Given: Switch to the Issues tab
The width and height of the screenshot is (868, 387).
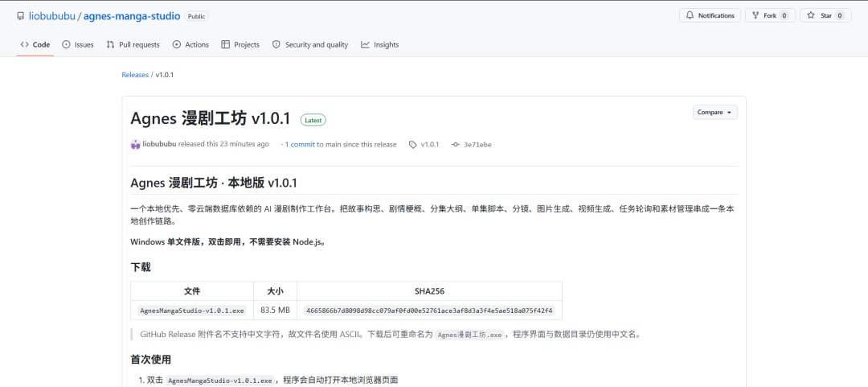Looking at the screenshot, I should [x=78, y=44].
